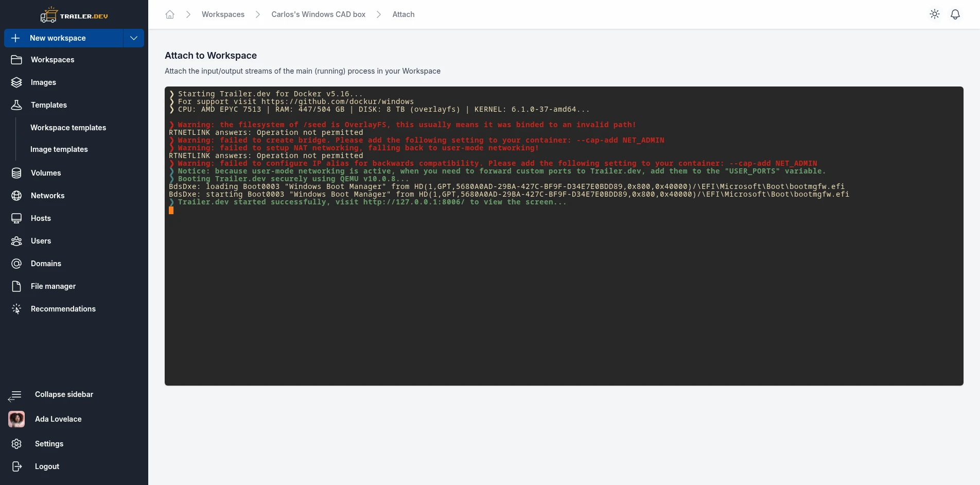Click the Attach breadcrumb
This screenshot has width=980, height=485.
click(403, 14)
